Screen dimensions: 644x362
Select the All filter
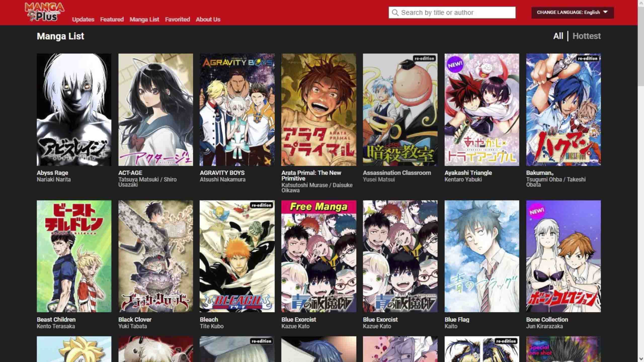pyautogui.click(x=558, y=36)
